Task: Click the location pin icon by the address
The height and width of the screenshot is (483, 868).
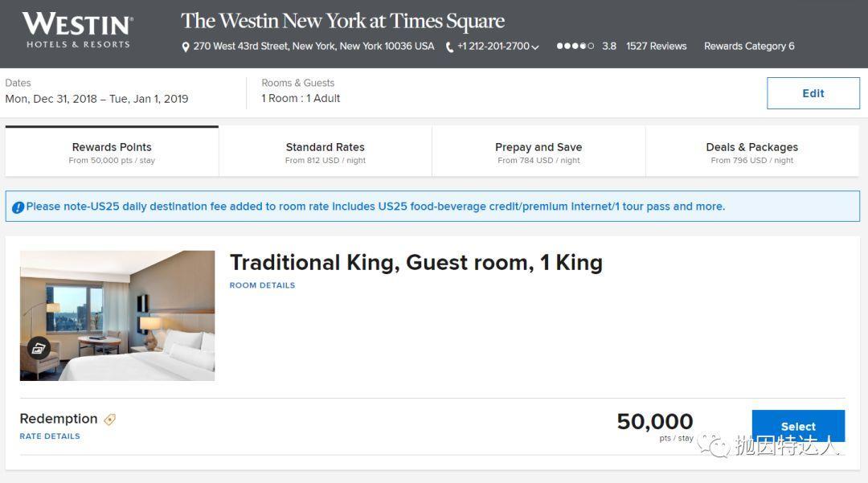Action: click(x=186, y=47)
